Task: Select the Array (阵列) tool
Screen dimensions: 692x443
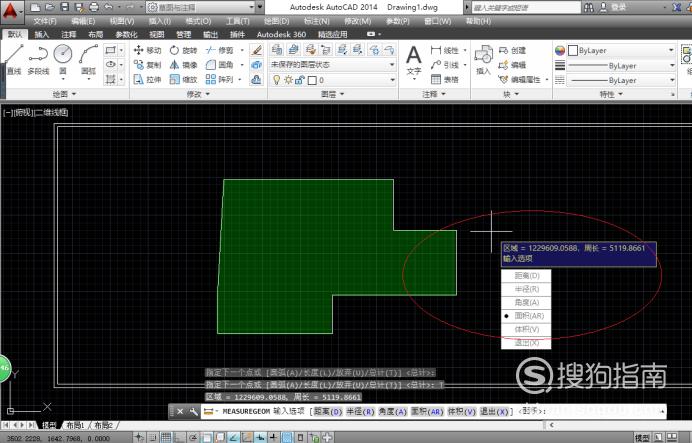Action: [x=220, y=79]
